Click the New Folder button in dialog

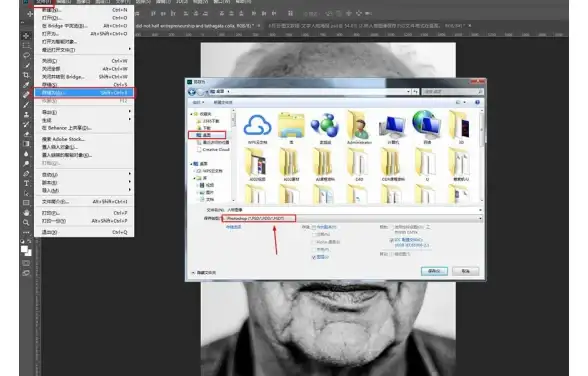click(223, 102)
